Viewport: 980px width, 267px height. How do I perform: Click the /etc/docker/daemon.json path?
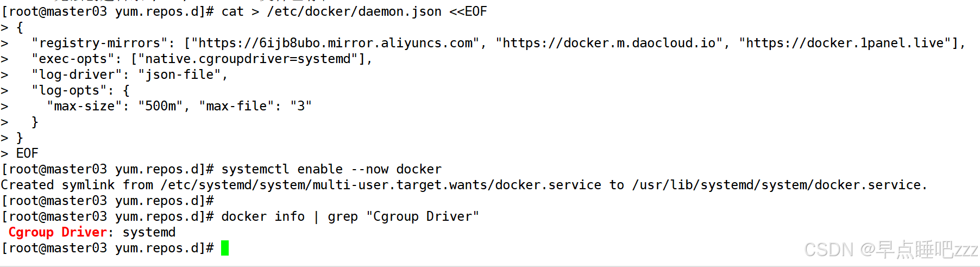point(354,11)
